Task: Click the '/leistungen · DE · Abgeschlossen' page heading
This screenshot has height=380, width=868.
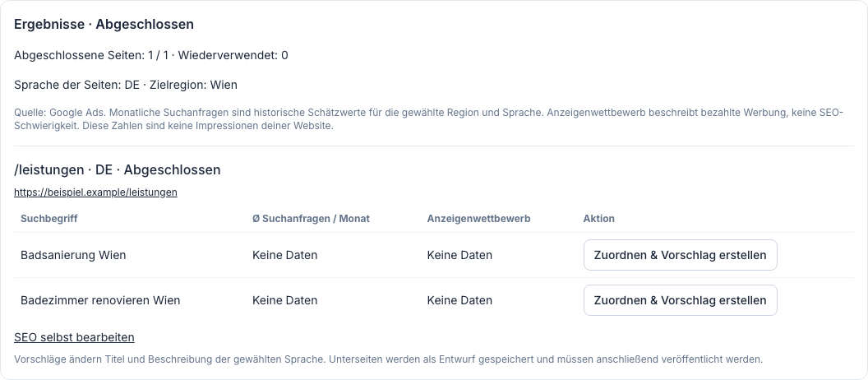Action: click(x=118, y=169)
